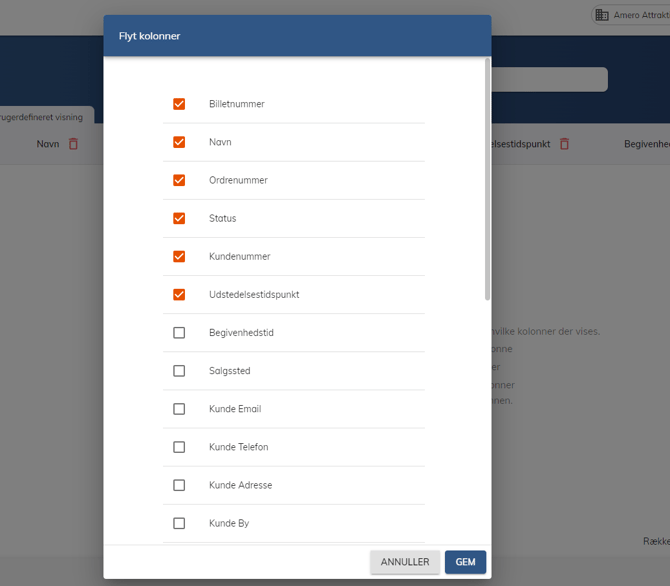Uncheck the Billetnummer checkbox

click(x=179, y=104)
